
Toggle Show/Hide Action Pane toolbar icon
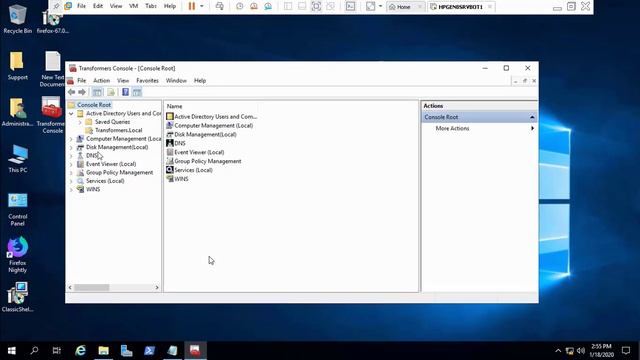137,92
